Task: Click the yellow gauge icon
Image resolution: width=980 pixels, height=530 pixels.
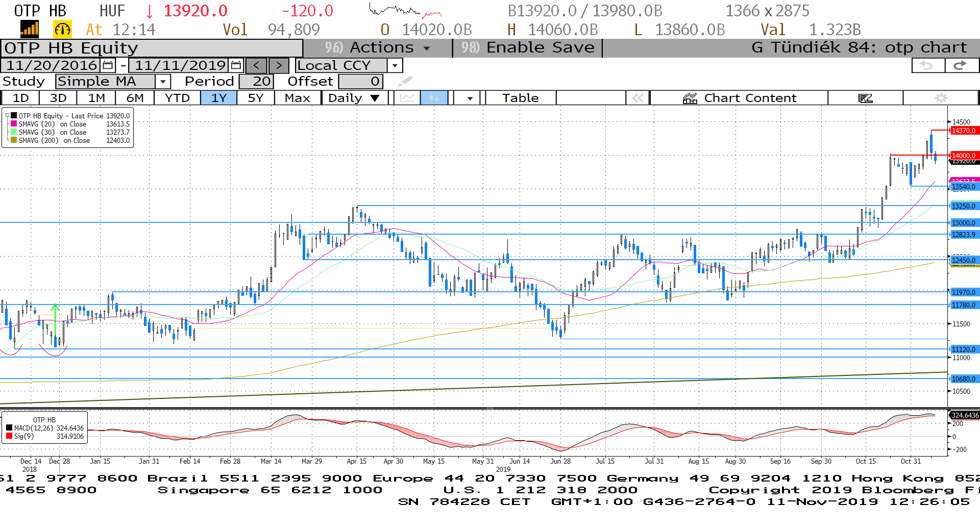Action: [62, 30]
